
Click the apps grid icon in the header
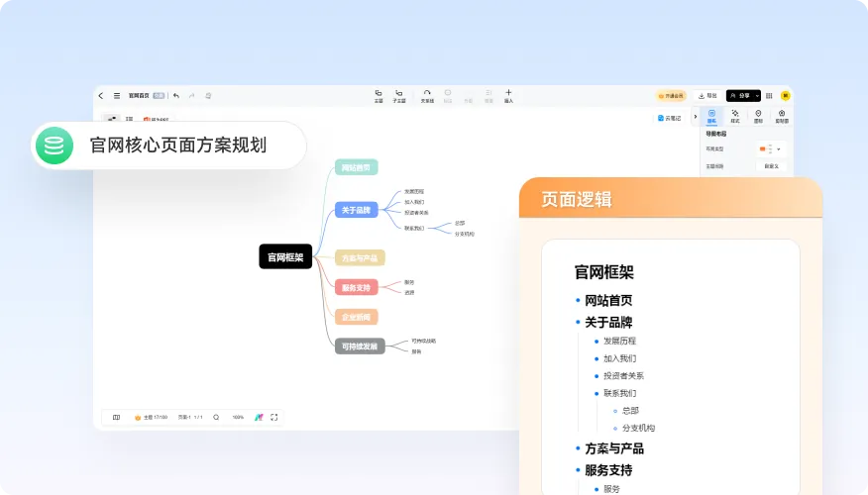coord(769,96)
